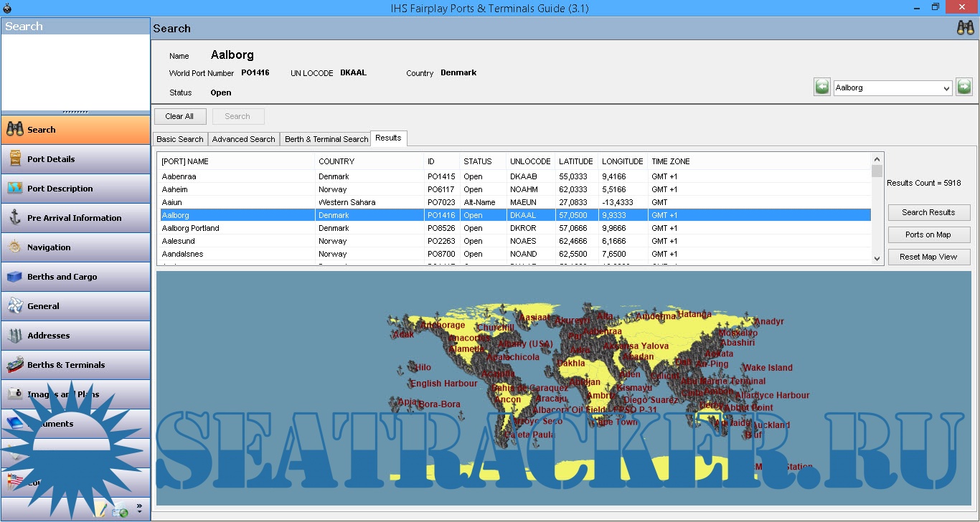This screenshot has height=522, width=980.
Task: Click the Clear All button
Action: click(x=179, y=116)
